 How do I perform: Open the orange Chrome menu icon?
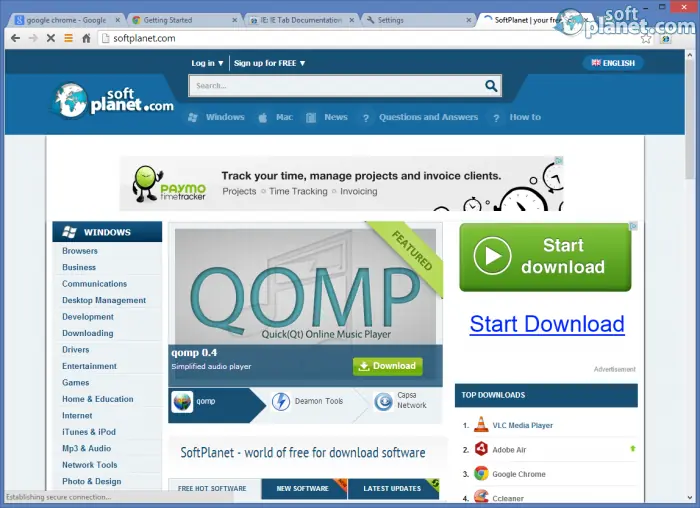(x=68, y=38)
